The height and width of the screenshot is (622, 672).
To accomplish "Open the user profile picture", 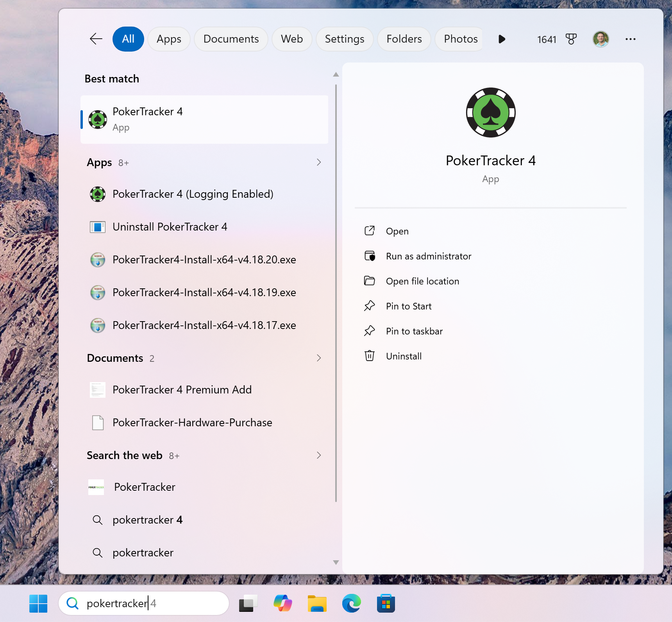I will click(601, 39).
